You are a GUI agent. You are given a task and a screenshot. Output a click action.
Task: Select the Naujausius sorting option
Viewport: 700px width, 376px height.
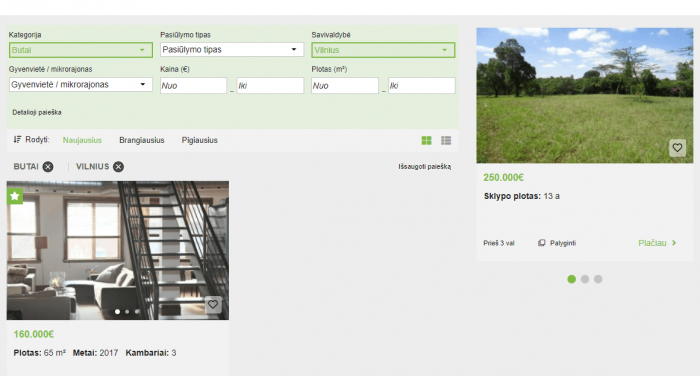(x=82, y=140)
